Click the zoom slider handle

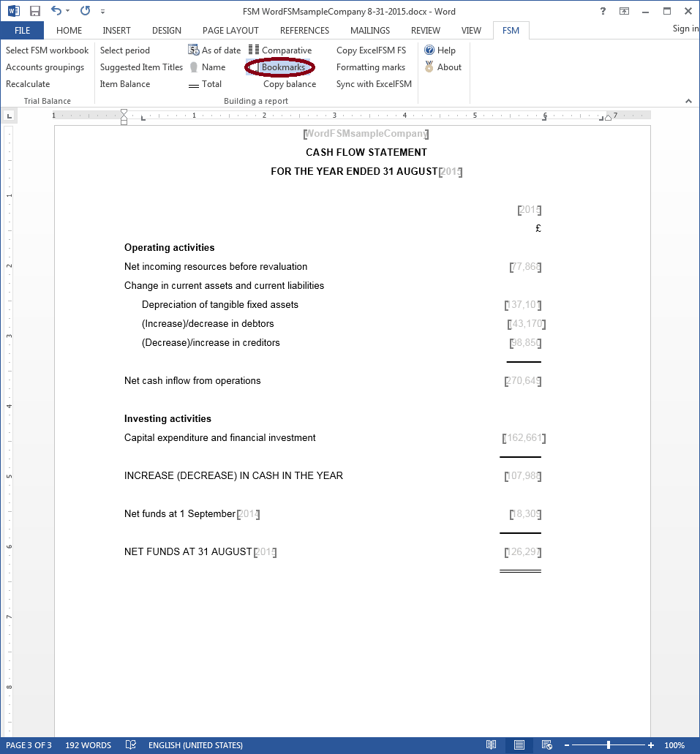609,745
